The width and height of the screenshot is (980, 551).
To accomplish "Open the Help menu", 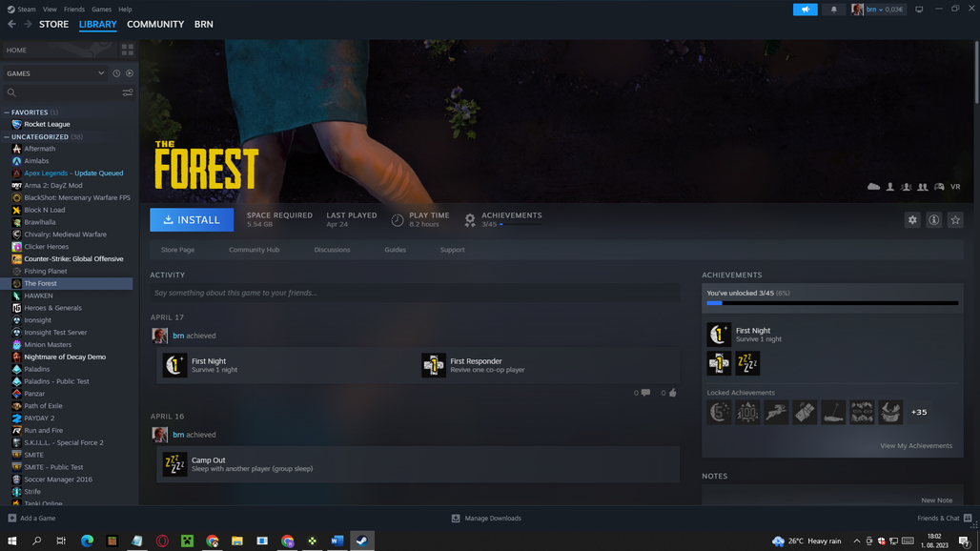I will pos(125,10).
